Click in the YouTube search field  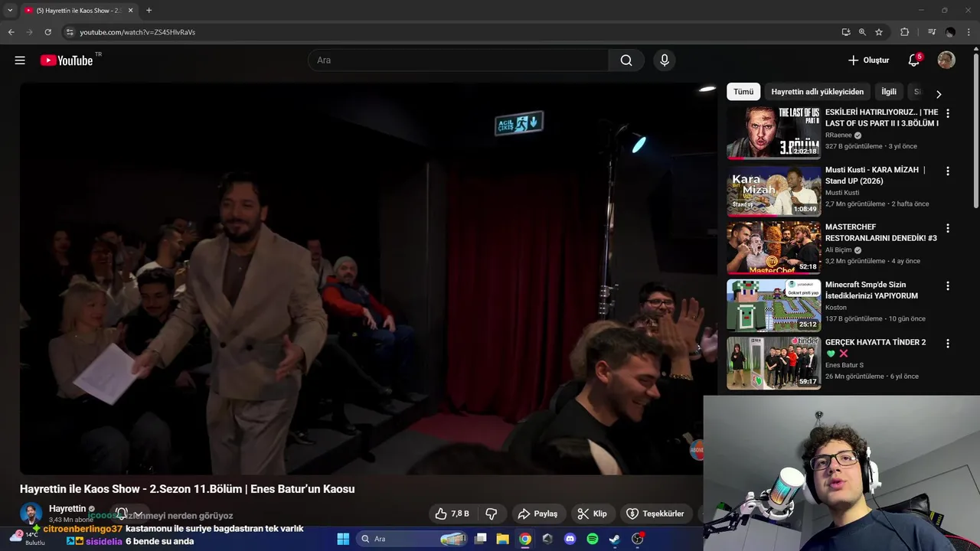458,60
